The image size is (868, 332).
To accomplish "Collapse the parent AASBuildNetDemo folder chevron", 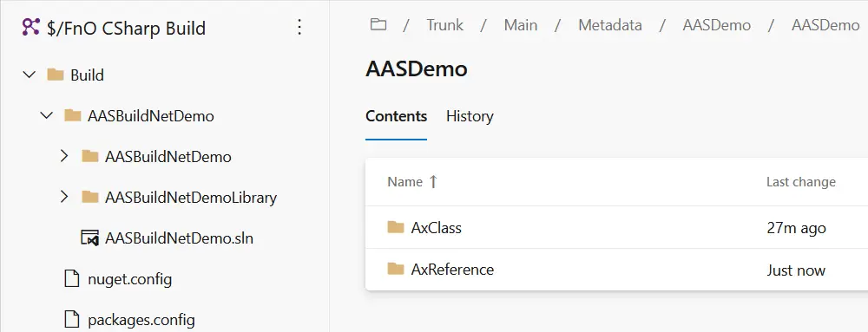I will click(x=47, y=115).
